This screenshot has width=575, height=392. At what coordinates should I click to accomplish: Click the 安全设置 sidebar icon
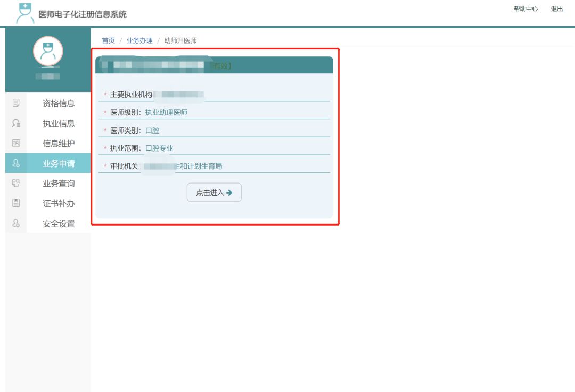point(16,223)
